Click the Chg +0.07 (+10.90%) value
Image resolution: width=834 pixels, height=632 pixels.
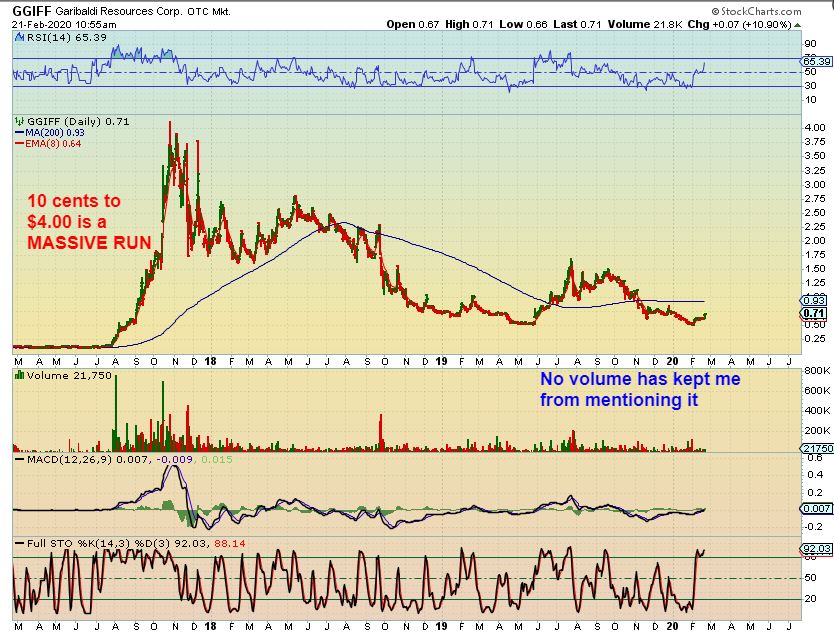[x=739, y=24]
